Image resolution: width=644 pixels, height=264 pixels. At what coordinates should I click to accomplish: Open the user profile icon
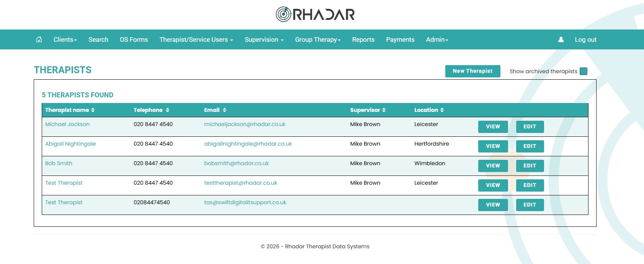click(561, 39)
